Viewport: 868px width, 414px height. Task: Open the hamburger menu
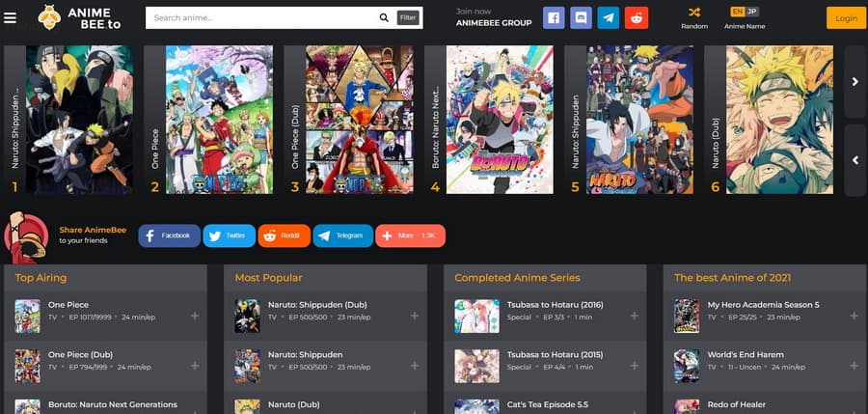pyautogui.click(x=11, y=17)
